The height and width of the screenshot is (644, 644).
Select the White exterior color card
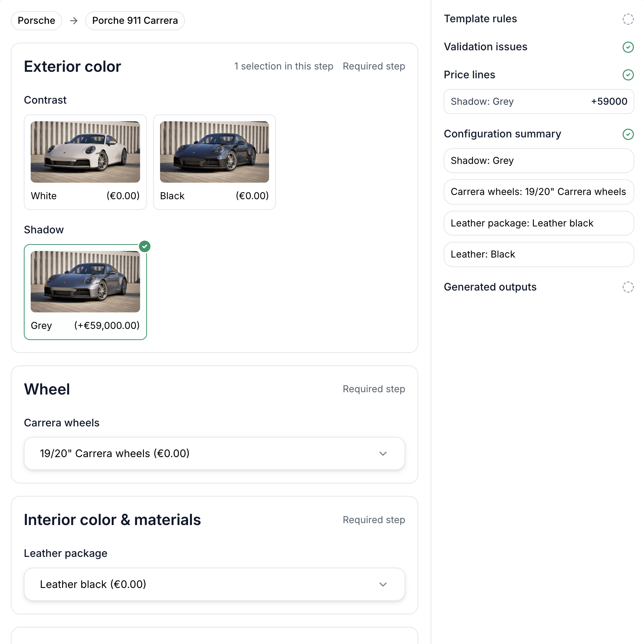point(85,162)
